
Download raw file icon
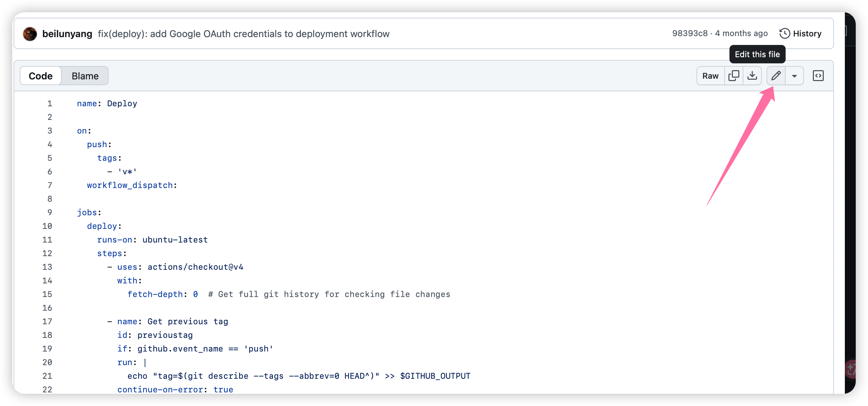(x=752, y=76)
